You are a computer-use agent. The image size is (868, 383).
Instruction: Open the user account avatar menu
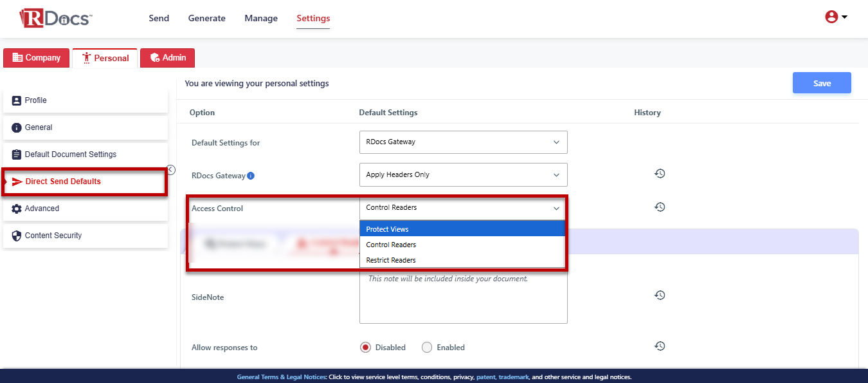tap(835, 17)
